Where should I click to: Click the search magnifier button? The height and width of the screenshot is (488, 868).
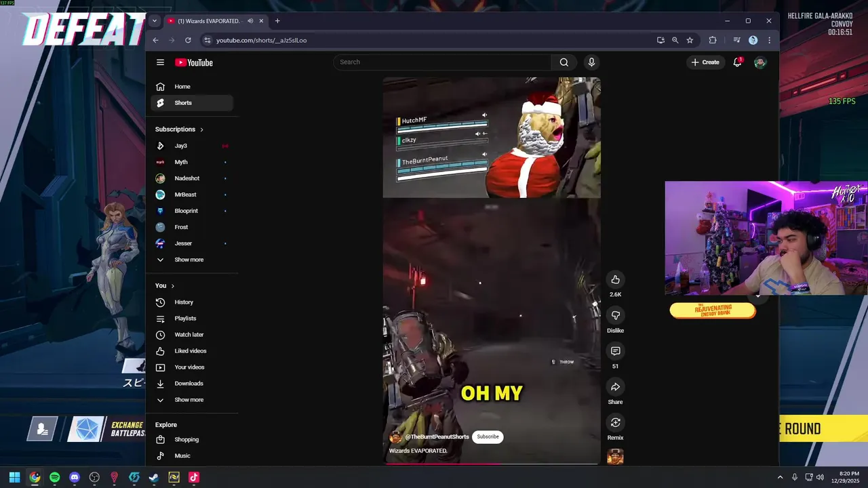pyautogui.click(x=564, y=62)
